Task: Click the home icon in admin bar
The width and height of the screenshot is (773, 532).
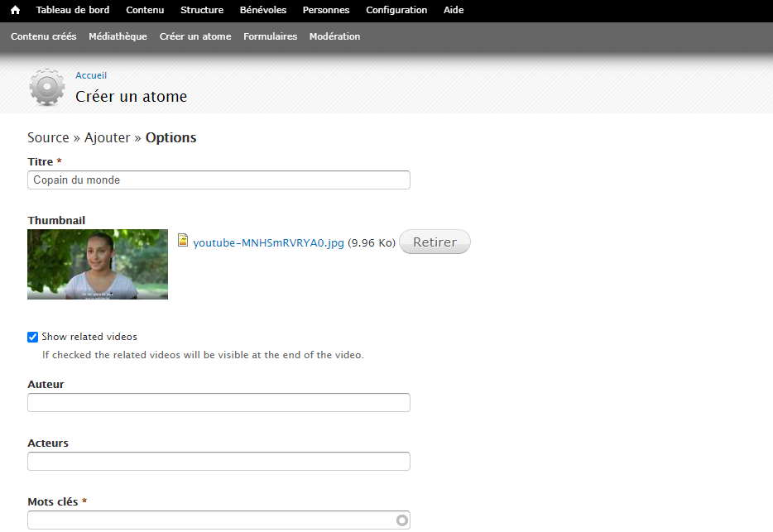Action: (15, 11)
